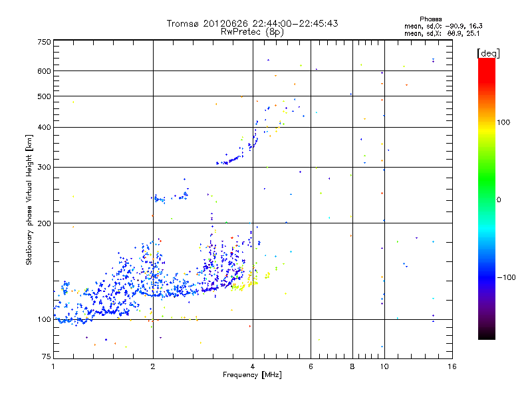Click the y-axis tick label '200'

[x=45, y=223]
